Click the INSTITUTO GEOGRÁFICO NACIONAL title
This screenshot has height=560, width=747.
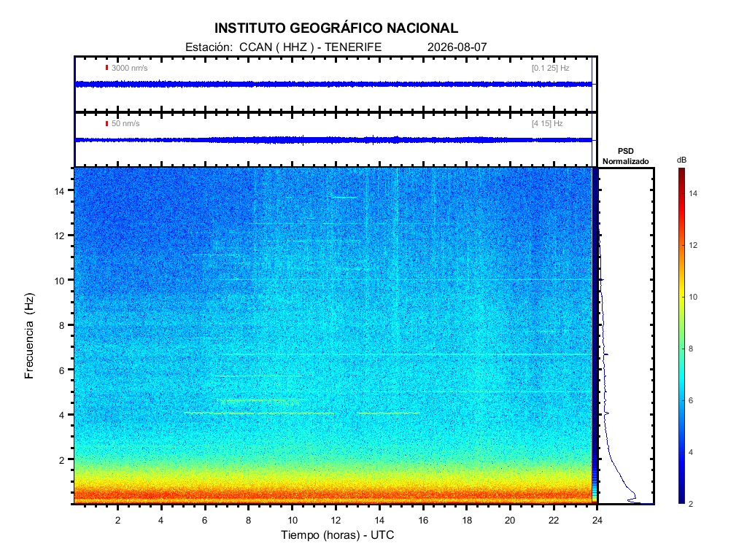(336, 28)
